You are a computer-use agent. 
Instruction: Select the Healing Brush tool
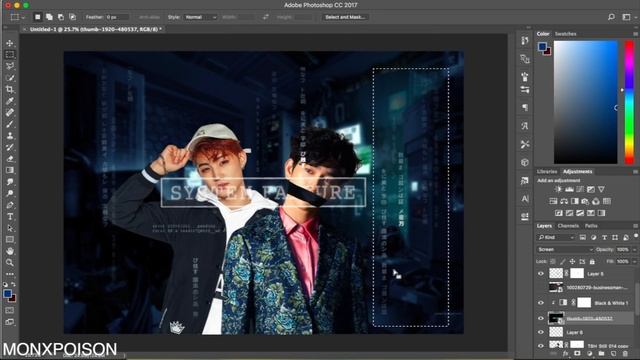tap(10, 112)
